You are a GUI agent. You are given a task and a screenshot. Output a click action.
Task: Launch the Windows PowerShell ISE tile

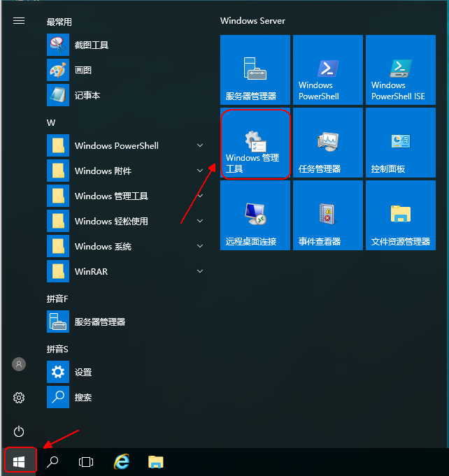(401, 70)
